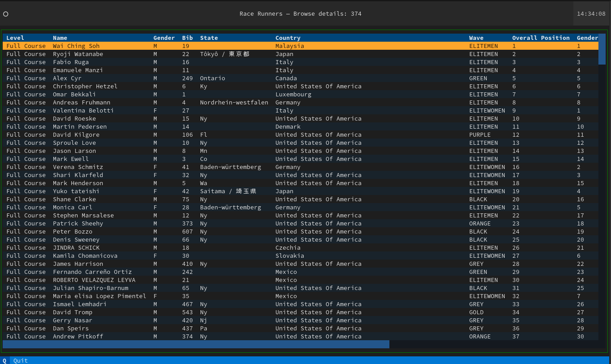The height and width of the screenshot is (364, 611).
Task: Click the Czechia country cell
Action: point(288,248)
